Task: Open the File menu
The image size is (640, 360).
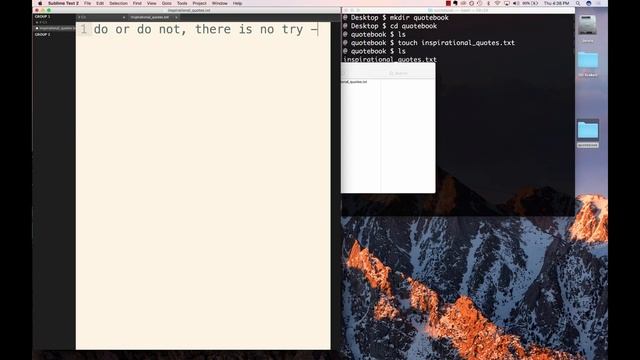Action: point(87,3)
